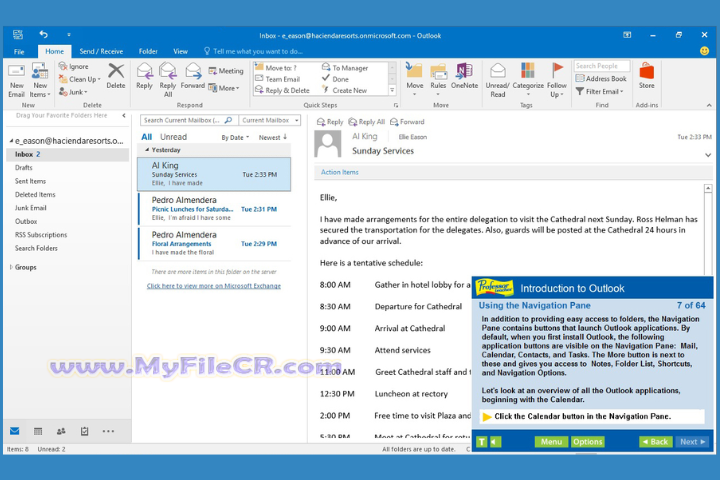Image resolution: width=720 pixels, height=480 pixels.
Task: Select the Home ribbon tab
Action: tap(55, 51)
